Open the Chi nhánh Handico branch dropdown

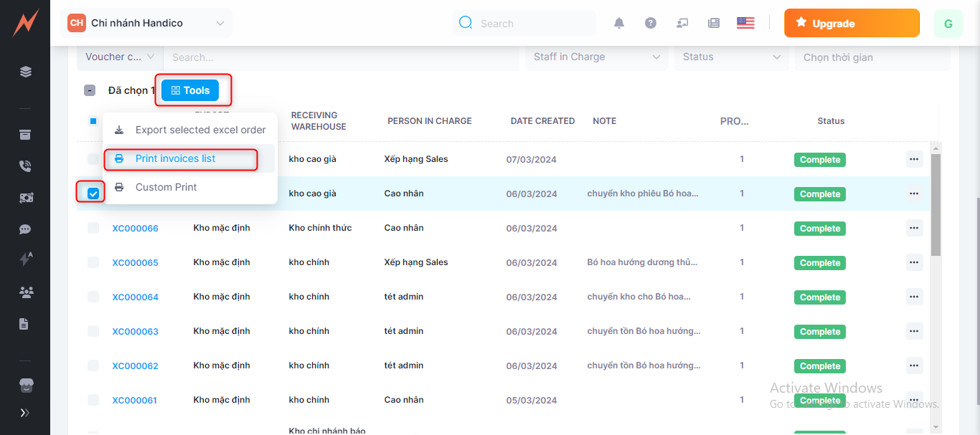pos(147,24)
